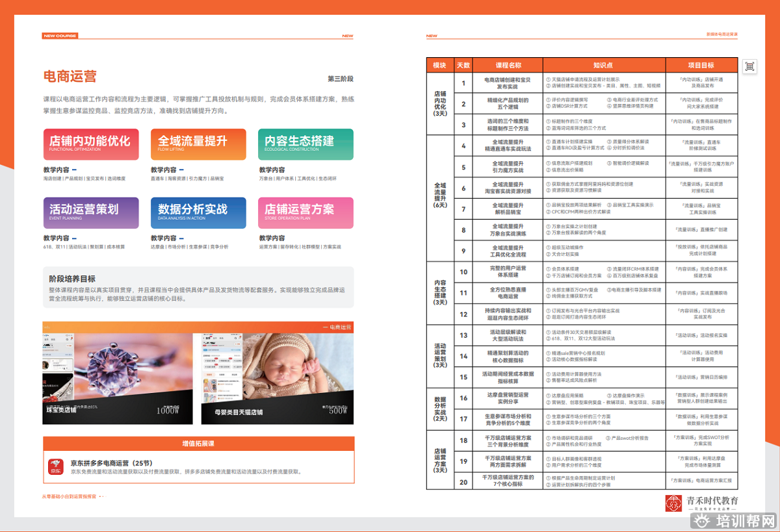Click the 全域流量提升(6天) module cell
The height and width of the screenshot is (532, 780).
pyautogui.click(x=440, y=197)
